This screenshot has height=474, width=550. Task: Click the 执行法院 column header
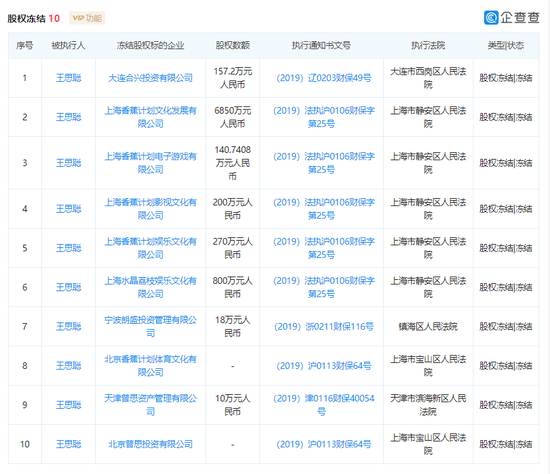coord(428,45)
